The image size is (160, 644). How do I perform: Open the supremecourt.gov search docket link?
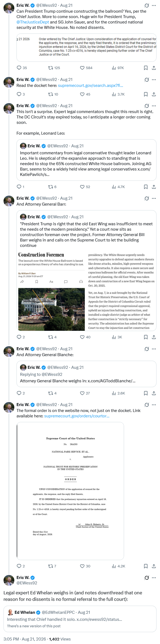[91, 86]
